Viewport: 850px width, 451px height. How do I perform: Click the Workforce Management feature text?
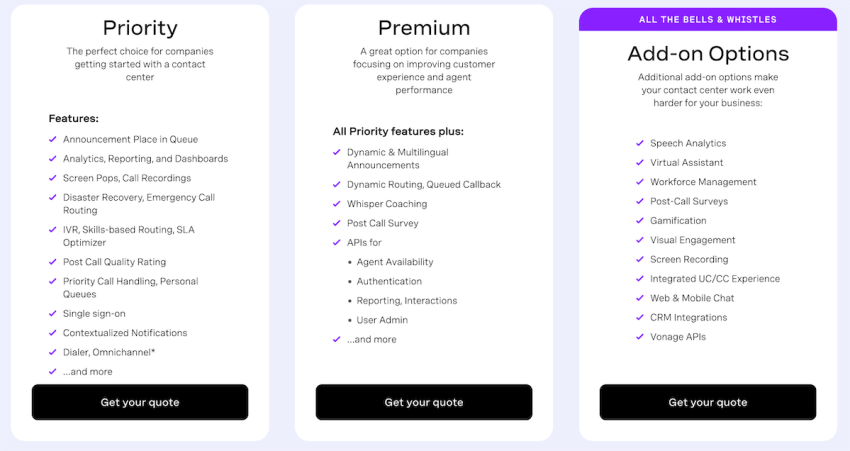(703, 182)
